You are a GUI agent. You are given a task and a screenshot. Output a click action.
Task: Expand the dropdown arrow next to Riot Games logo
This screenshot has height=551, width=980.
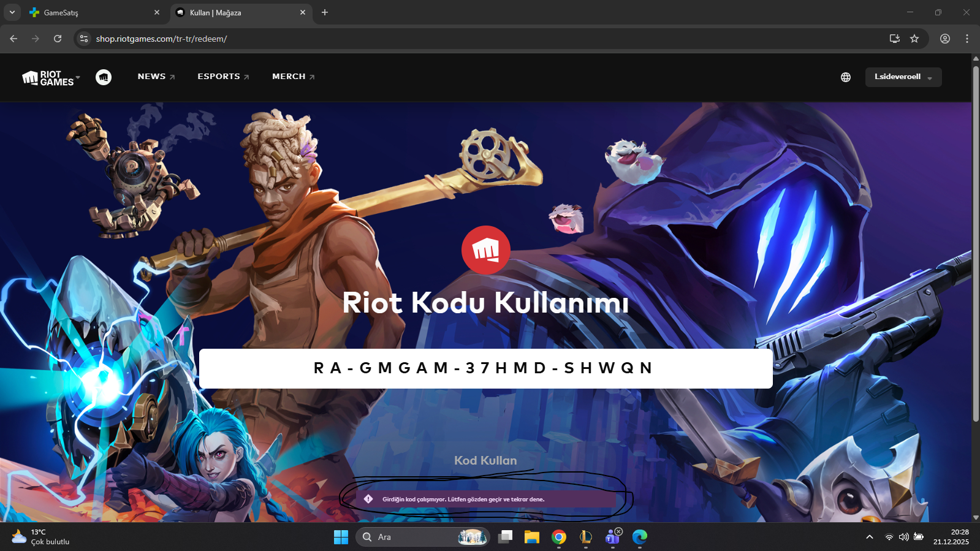(78, 78)
